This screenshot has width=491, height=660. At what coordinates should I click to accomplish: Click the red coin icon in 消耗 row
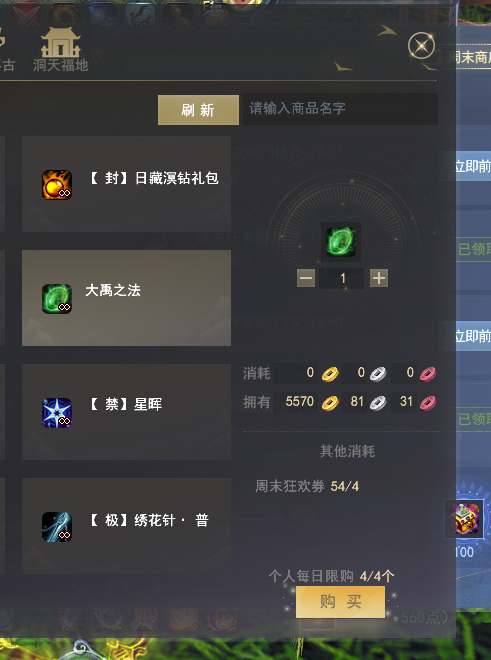point(428,374)
